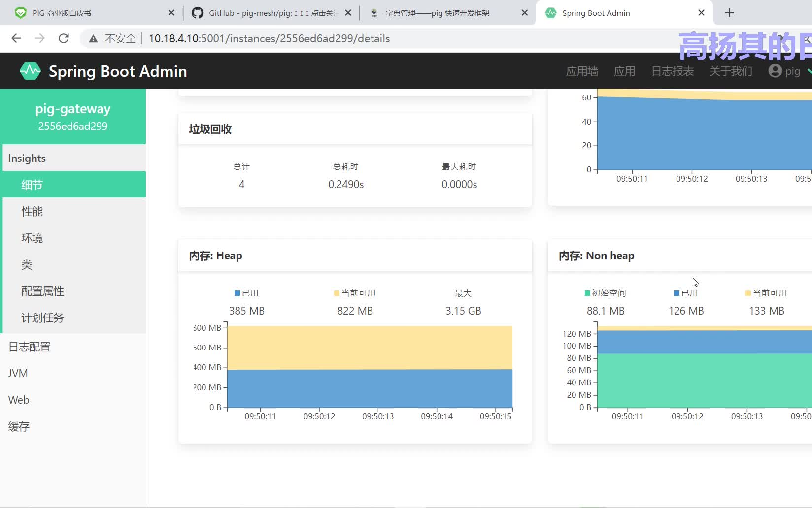This screenshot has width=812, height=508.
Task: Expand JVM section in the sidebar
Action: 73,373
